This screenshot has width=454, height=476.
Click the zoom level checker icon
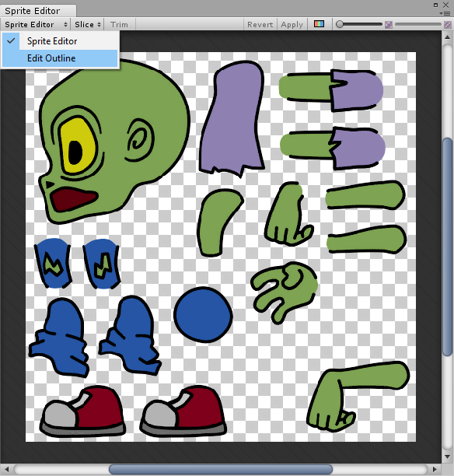(x=389, y=25)
